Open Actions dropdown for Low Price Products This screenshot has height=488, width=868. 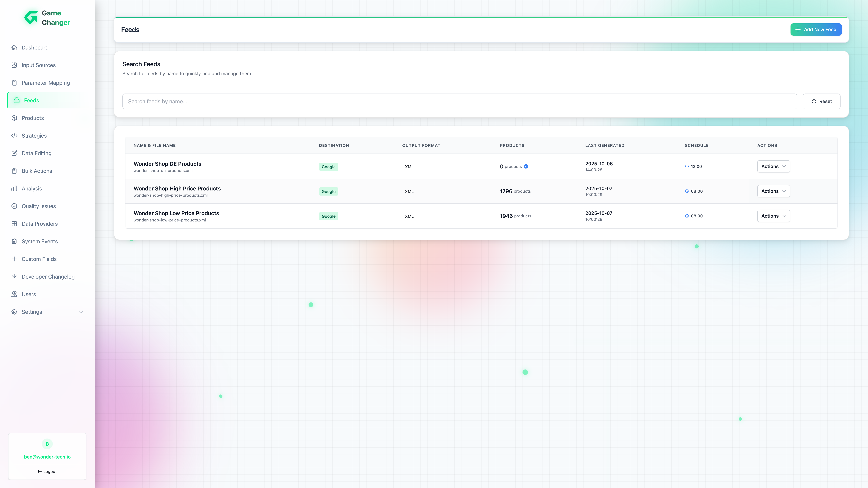click(x=773, y=216)
